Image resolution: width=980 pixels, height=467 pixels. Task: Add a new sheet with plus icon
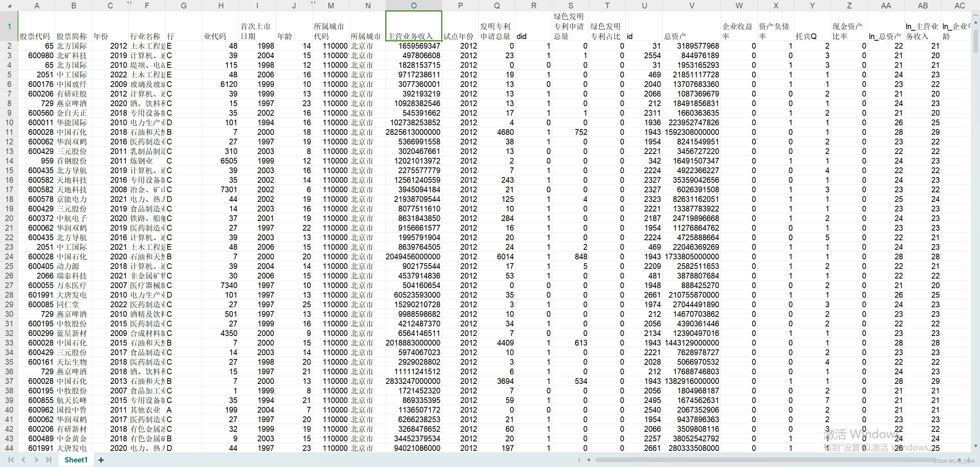tap(101, 460)
